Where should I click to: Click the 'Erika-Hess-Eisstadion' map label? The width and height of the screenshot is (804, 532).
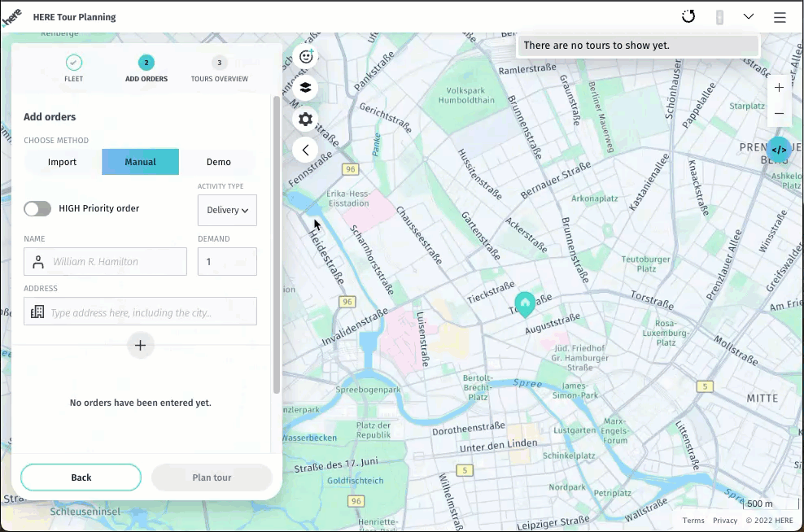(x=348, y=198)
